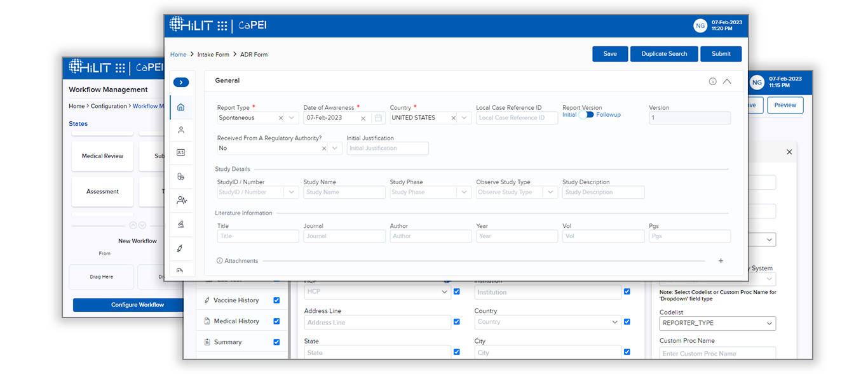868x374 pixels.
Task: Select the ID card icon in the sidebar
Action: click(x=181, y=153)
